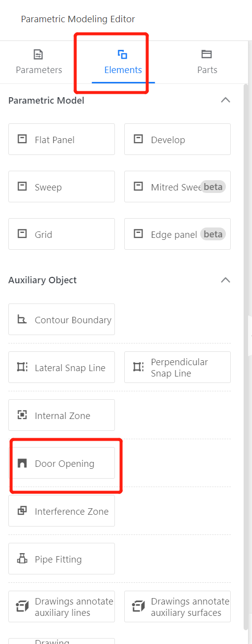Image resolution: width=252 pixels, height=644 pixels.
Task: Add an Edge panel beta element
Action: click(178, 234)
